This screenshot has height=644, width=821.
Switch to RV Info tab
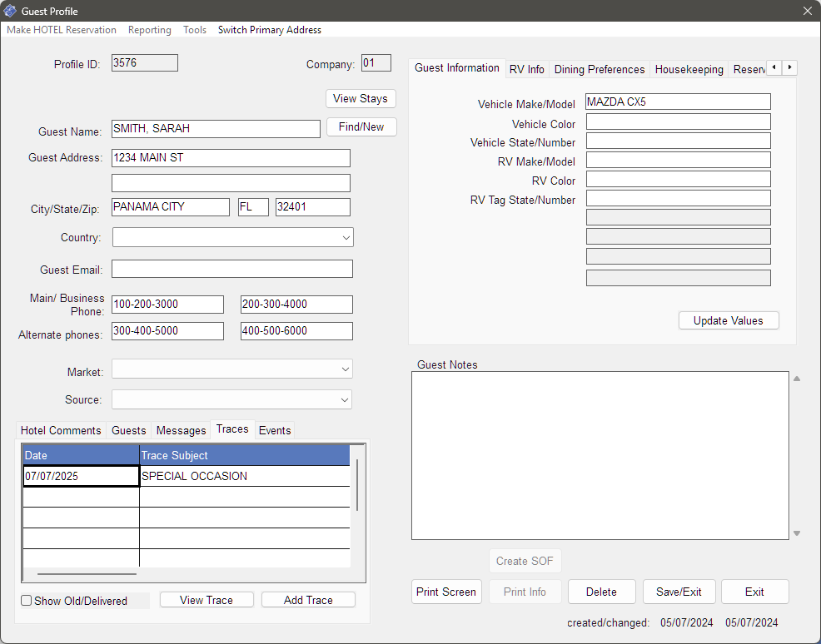click(x=527, y=70)
